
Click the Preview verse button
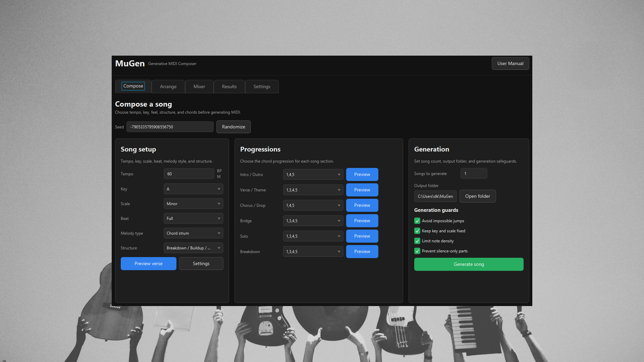[x=148, y=263]
